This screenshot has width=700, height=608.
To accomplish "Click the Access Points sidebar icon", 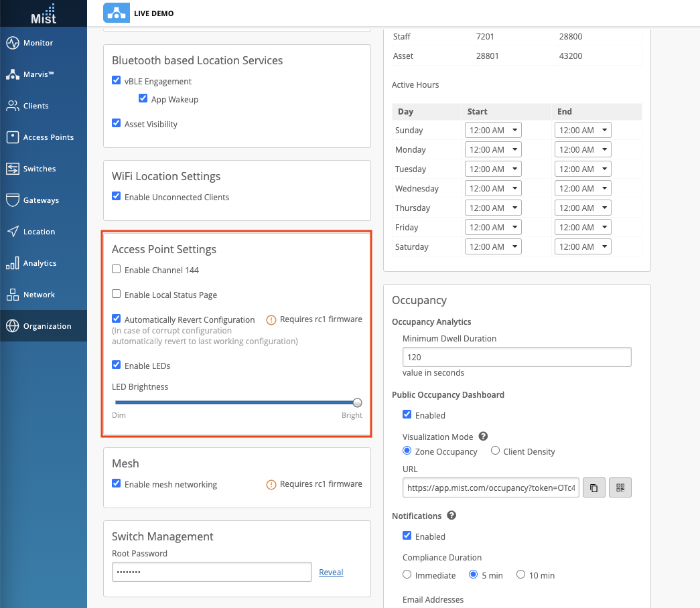I will [13, 137].
